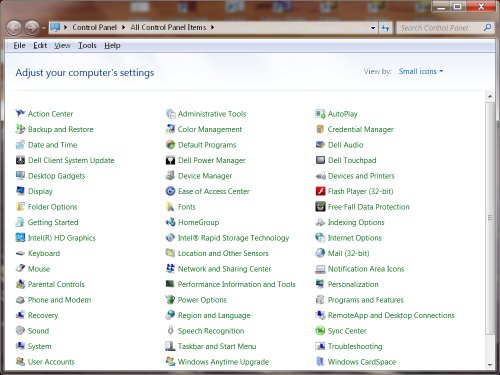Screen dimensions: 500x375
Task: Expand the address bar history dropdown arrow
Action: tap(373, 28)
